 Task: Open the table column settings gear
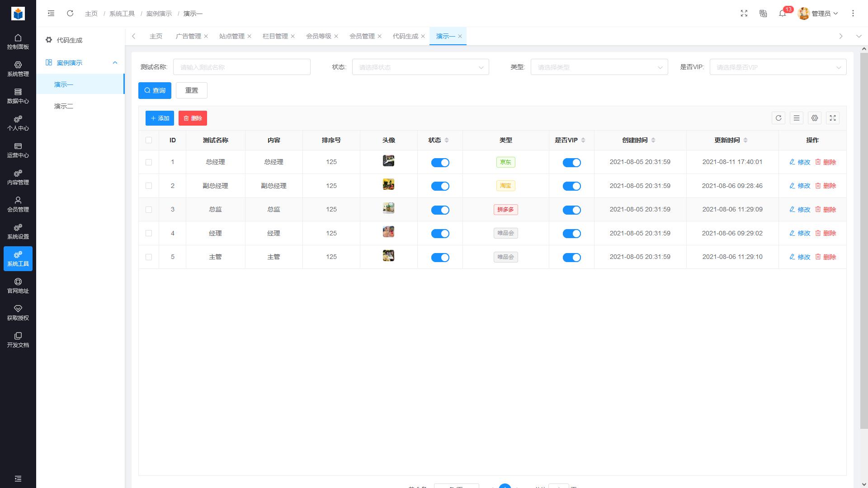pos(815,118)
